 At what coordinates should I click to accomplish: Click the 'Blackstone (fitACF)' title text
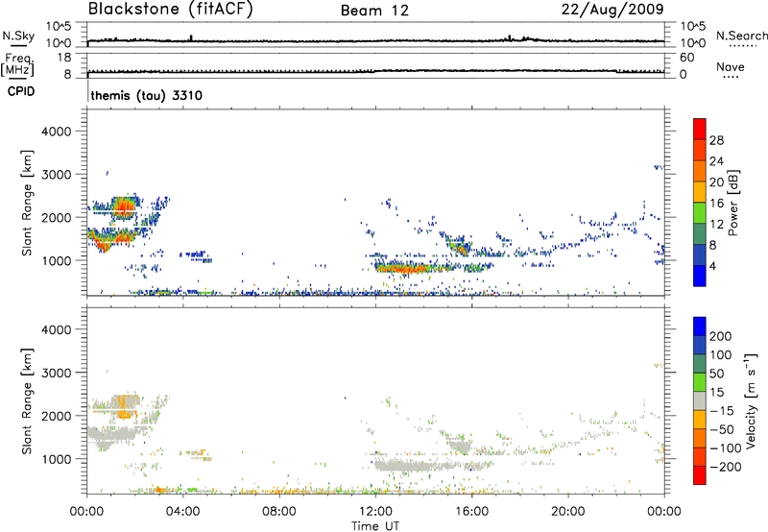(171, 10)
